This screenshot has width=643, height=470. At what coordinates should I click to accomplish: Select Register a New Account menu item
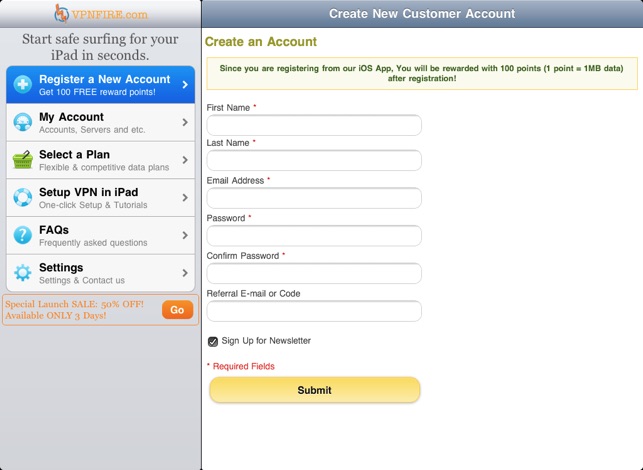pyautogui.click(x=100, y=84)
